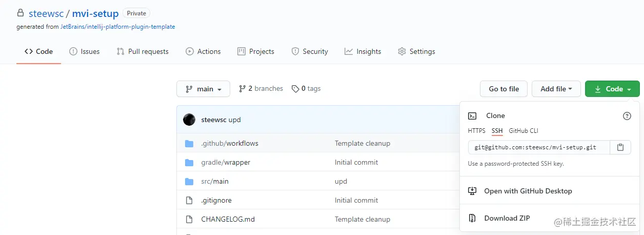Expand the Add file dropdown

[x=556, y=89]
